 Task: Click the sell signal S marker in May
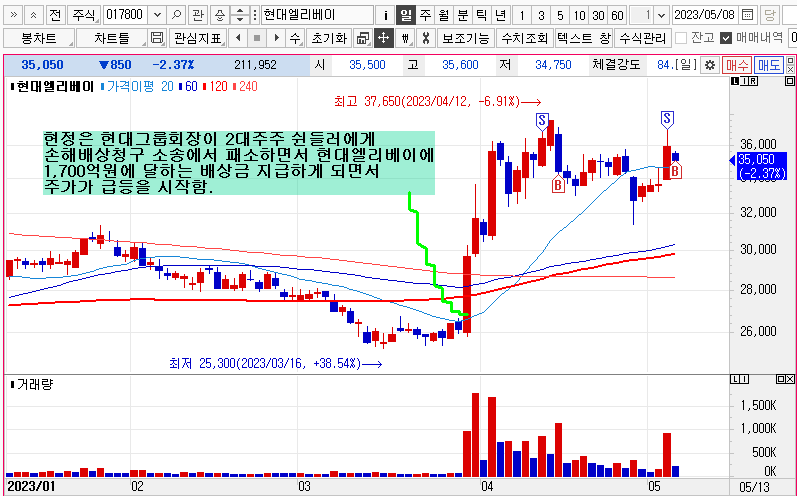pyautogui.click(x=667, y=120)
